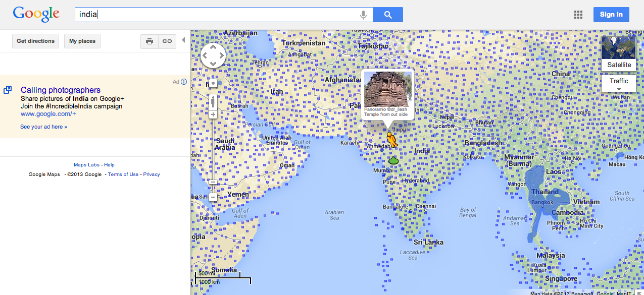
Task: Zoom in with the plus button
Action: 213,114
